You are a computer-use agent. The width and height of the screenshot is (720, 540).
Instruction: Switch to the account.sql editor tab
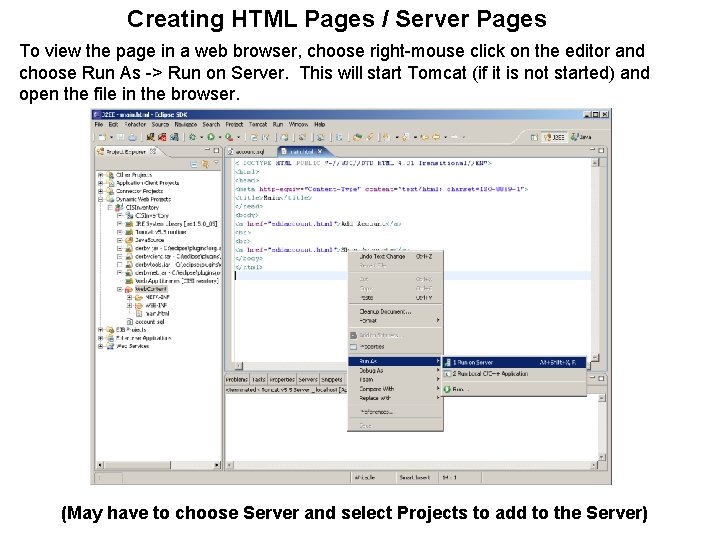click(249, 151)
